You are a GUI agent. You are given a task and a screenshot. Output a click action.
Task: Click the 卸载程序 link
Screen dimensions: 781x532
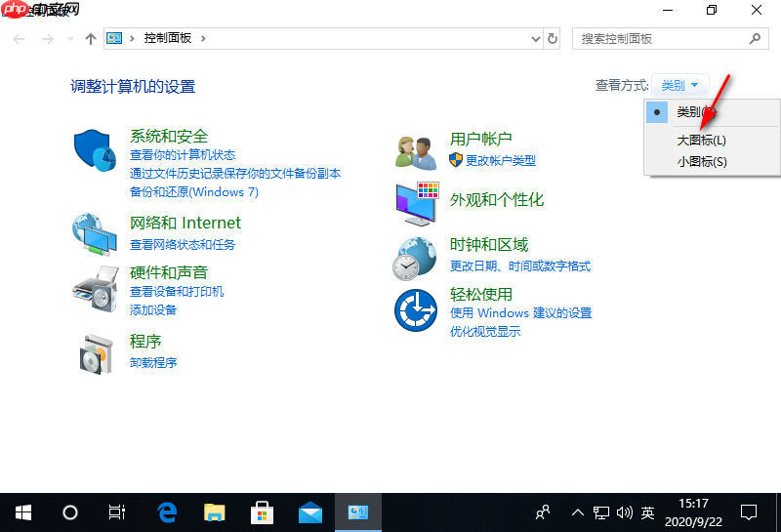pyautogui.click(x=153, y=362)
